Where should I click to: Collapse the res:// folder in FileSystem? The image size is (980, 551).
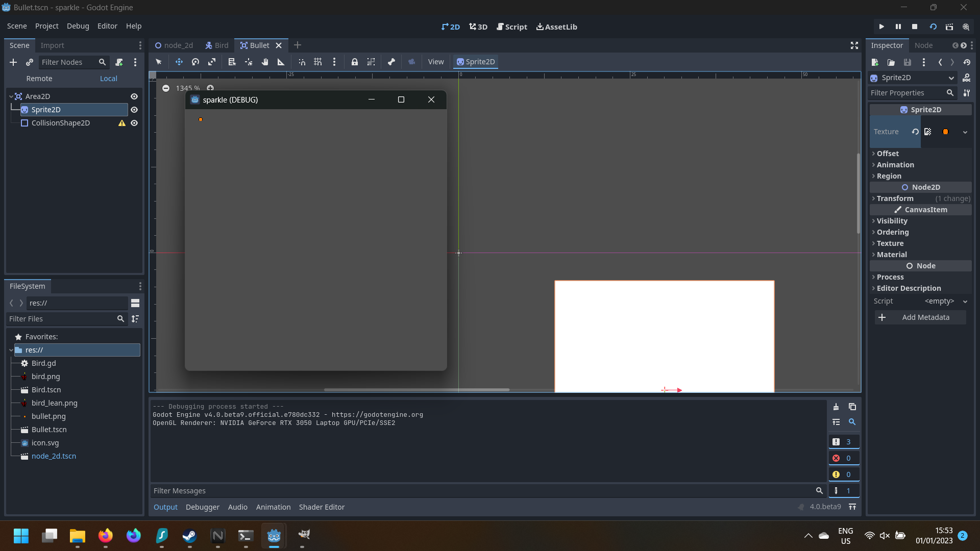tap(10, 350)
